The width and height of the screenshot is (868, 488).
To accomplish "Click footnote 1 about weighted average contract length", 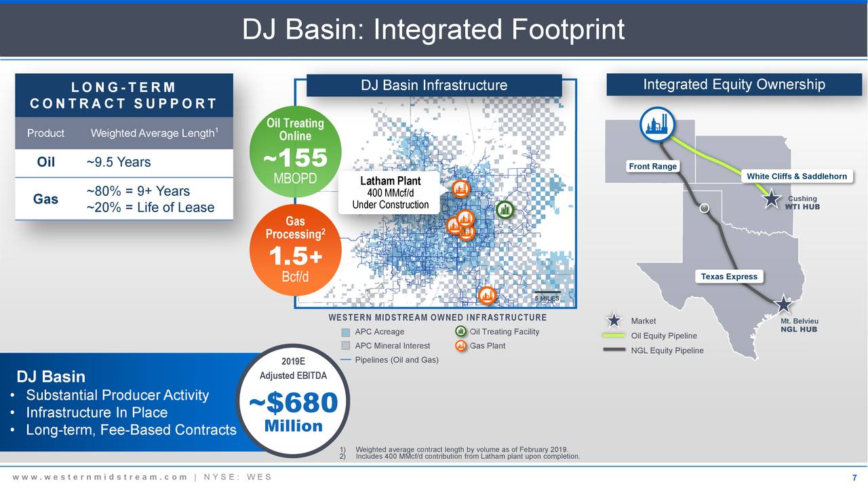I will 454,449.
